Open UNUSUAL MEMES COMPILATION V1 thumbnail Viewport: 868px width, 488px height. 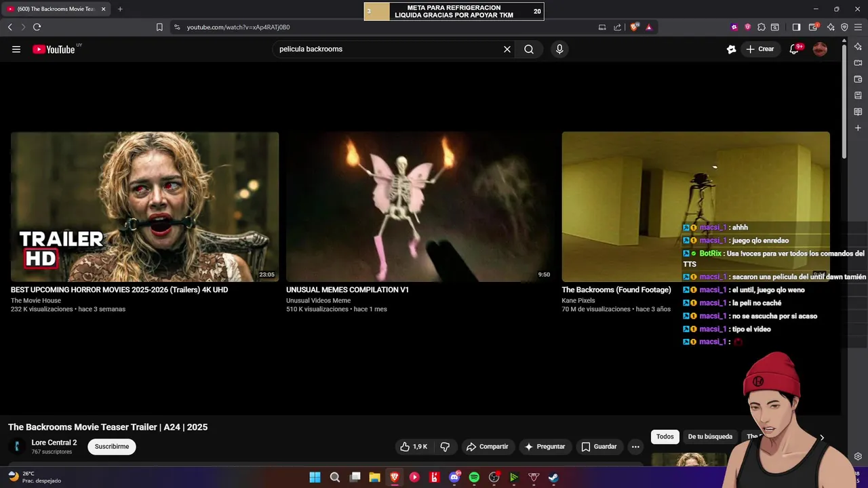click(420, 207)
